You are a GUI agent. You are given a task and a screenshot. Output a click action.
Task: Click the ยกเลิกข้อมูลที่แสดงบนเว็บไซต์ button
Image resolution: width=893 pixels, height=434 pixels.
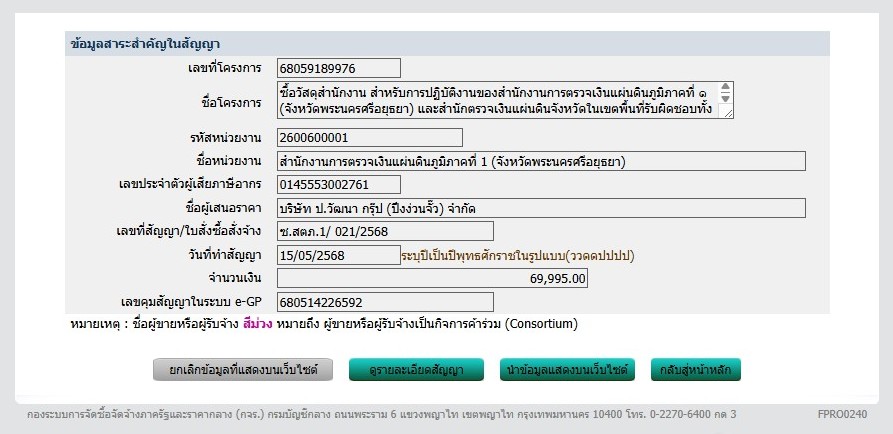[242, 370]
